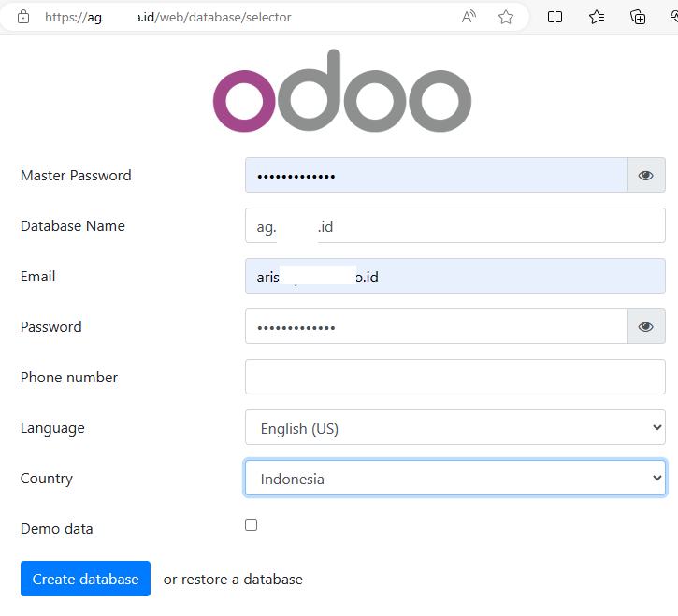Click the Create database button
Screen dimensions: 678x616
85,579
